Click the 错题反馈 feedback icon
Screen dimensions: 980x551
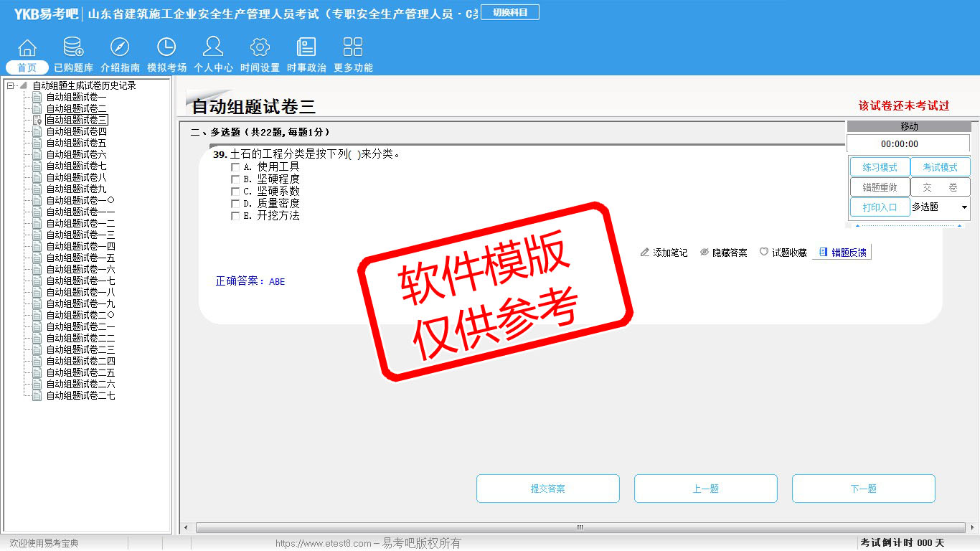click(824, 253)
